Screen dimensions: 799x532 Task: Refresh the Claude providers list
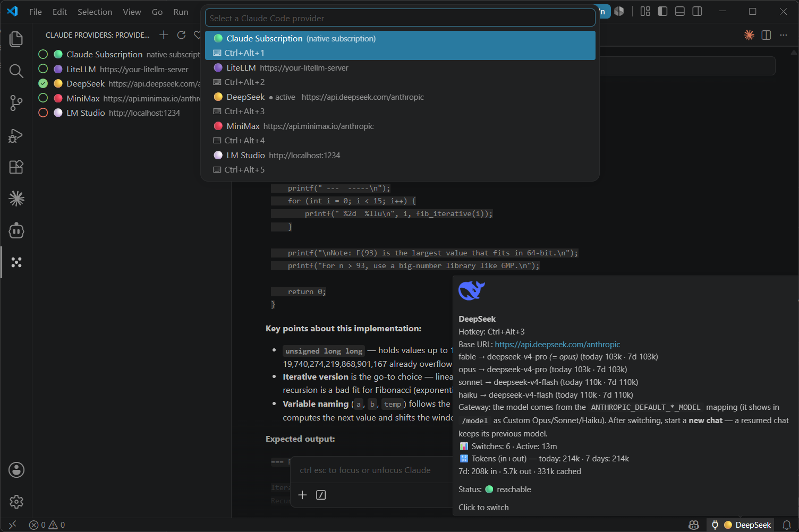click(181, 35)
